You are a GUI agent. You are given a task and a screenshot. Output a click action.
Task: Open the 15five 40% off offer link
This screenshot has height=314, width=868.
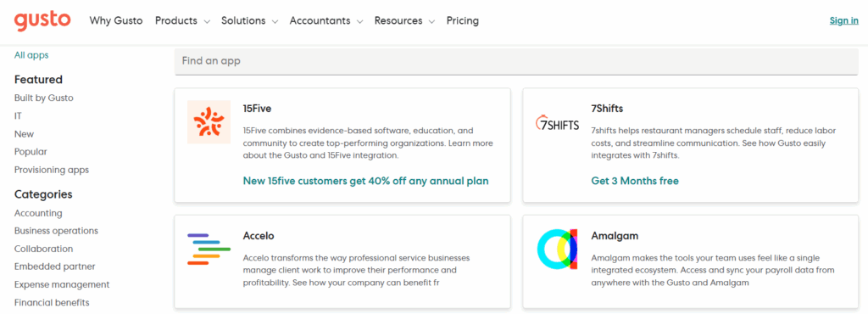tap(366, 181)
